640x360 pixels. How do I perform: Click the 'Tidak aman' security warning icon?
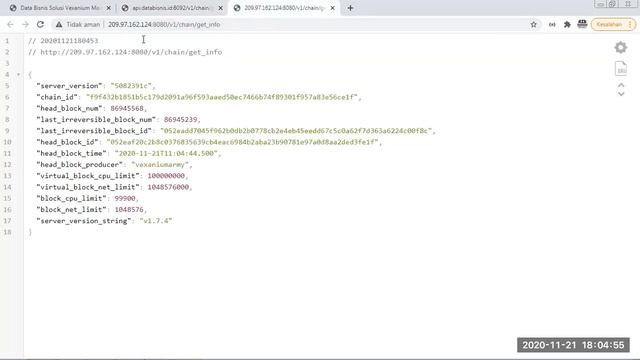click(x=59, y=24)
